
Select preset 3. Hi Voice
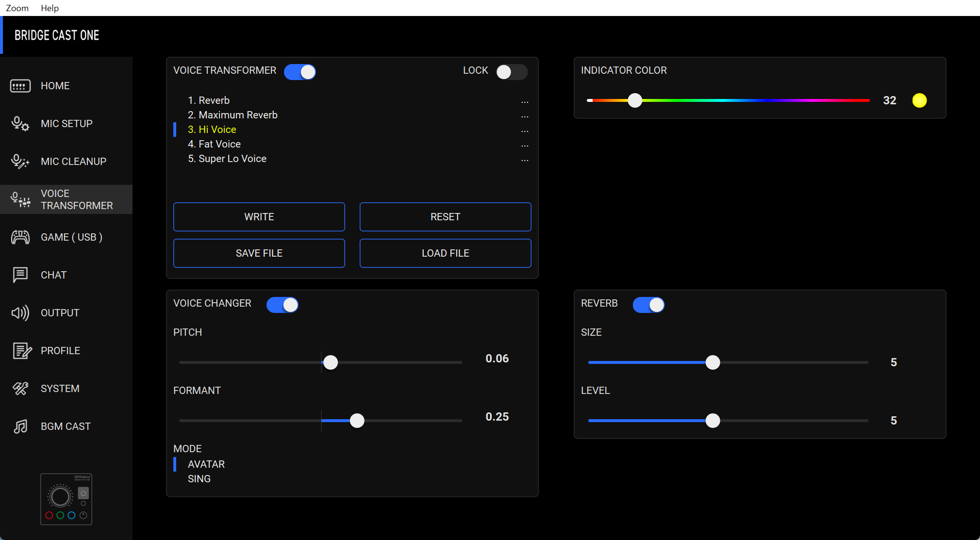point(212,130)
